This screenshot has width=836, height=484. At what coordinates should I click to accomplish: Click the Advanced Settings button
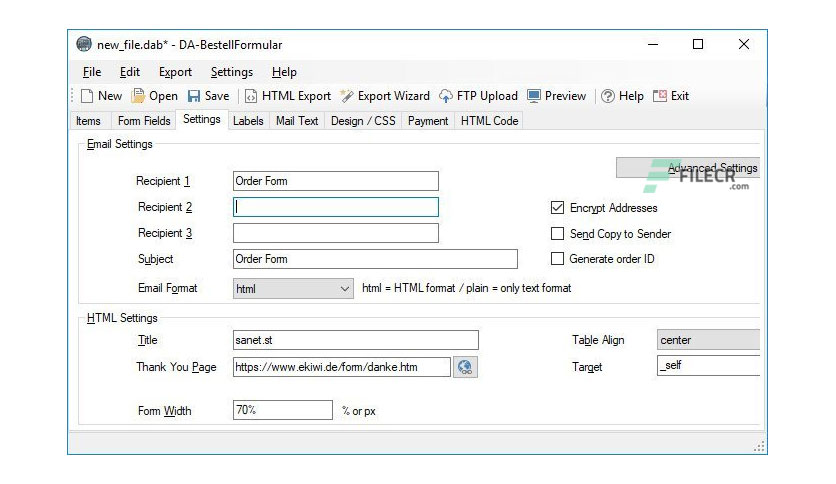(688, 167)
